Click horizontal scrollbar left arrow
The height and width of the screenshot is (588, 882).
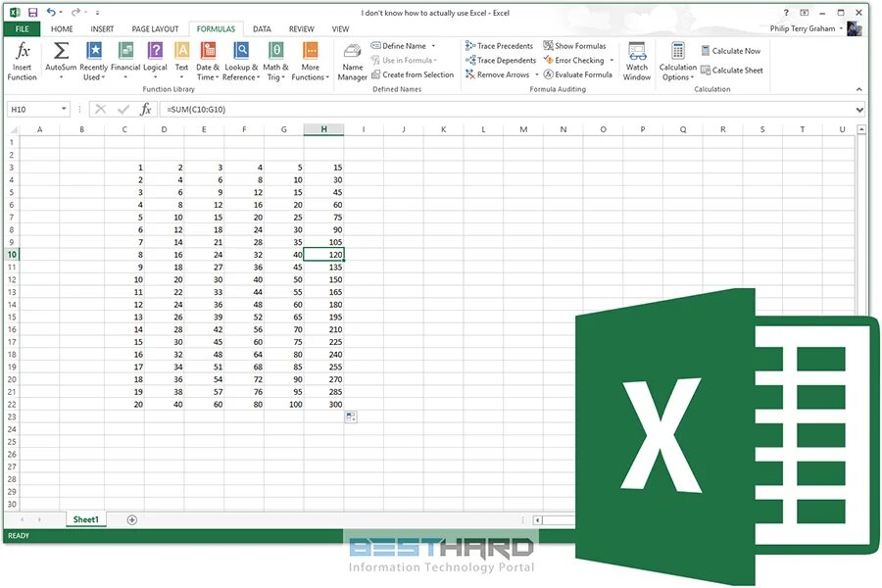coord(537,520)
